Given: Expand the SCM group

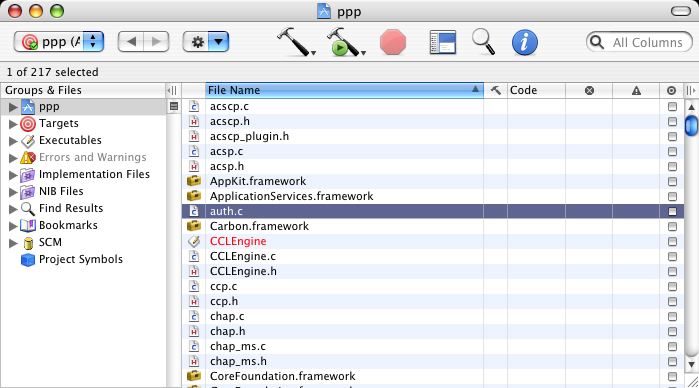Looking at the screenshot, I should pyautogui.click(x=13, y=243).
